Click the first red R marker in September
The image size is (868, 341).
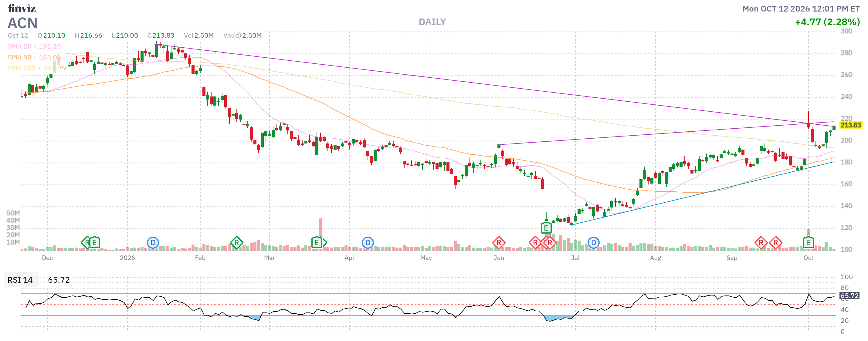[761, 242]
